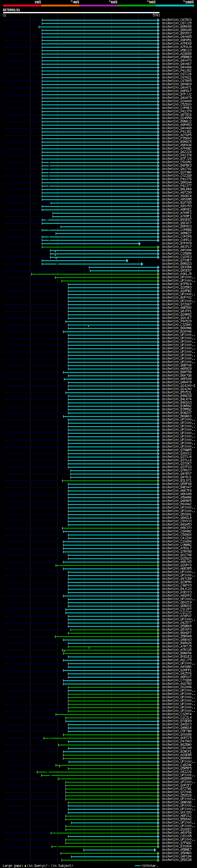The image size is (197, 868).
Task: Select label UniRef100_Q6Z2Z4
Action: [x=177, y=152]
